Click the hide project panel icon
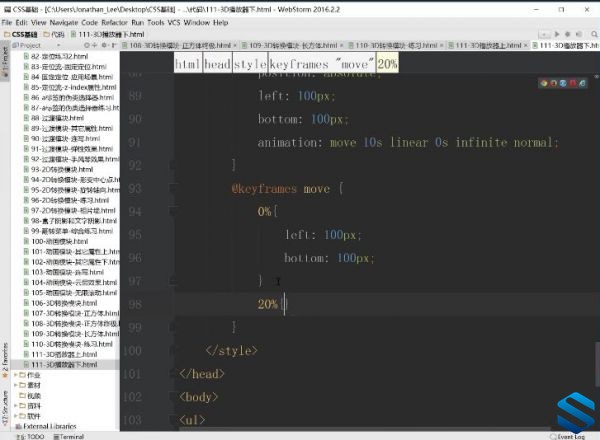The image size is (600, 440). (114, 45)
